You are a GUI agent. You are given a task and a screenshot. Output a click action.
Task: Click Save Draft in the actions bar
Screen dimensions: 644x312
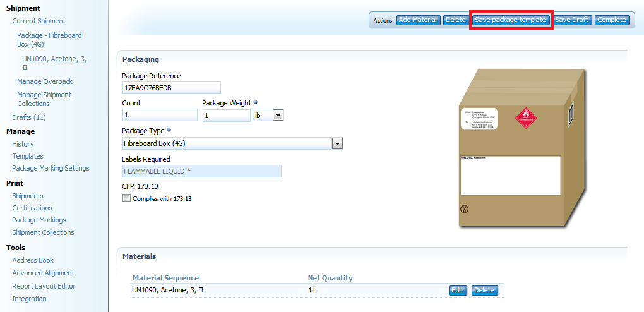(571, 20)
